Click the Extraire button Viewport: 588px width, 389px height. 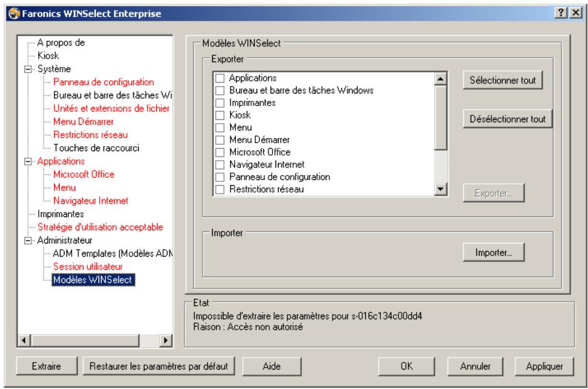pyautogui.click(x=46, y=366)
